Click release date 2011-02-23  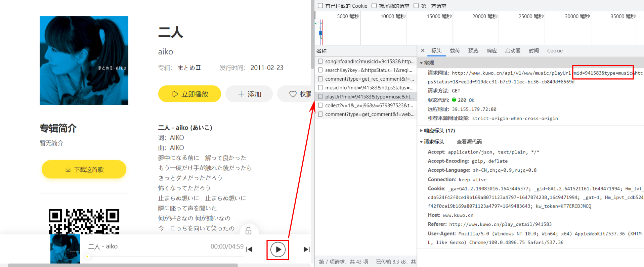click(267, 68)
